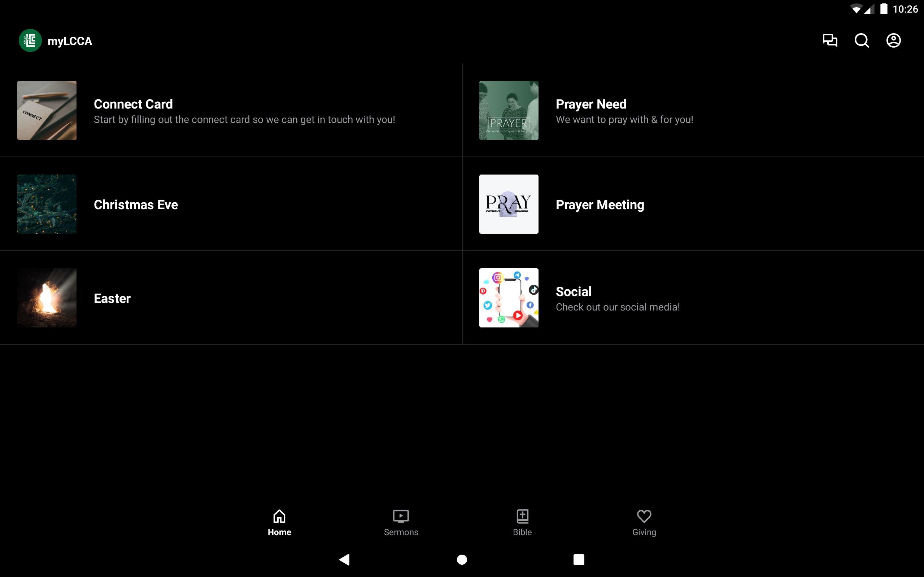Tap the myLCCA green logo
This screenshot has width=924, height=577.
coord(30,40)
